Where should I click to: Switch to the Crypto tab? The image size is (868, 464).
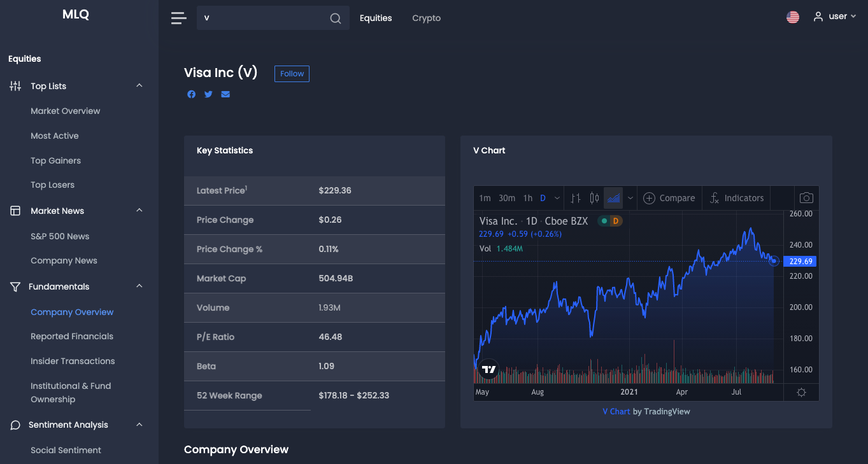tap(427, 18)
